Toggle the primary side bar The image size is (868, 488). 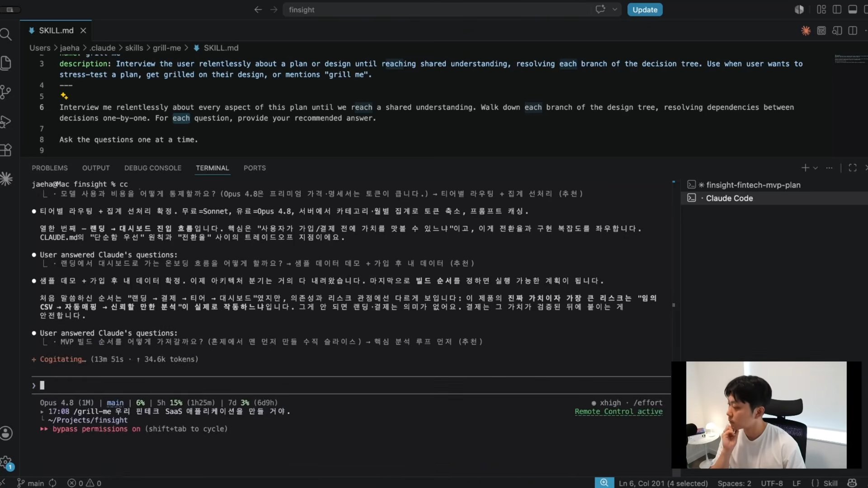click(837, 9)
